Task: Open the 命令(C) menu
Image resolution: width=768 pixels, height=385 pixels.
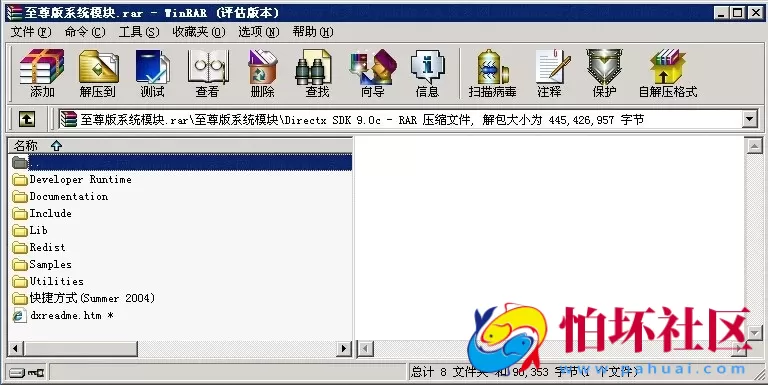Action: tap(85, 32)
